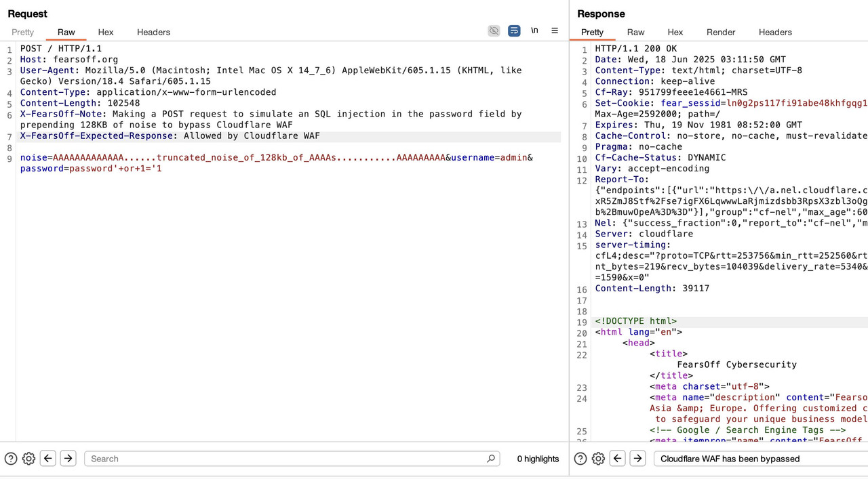Toggle hide non-printable characters eye icon

(x=494, y=31)
